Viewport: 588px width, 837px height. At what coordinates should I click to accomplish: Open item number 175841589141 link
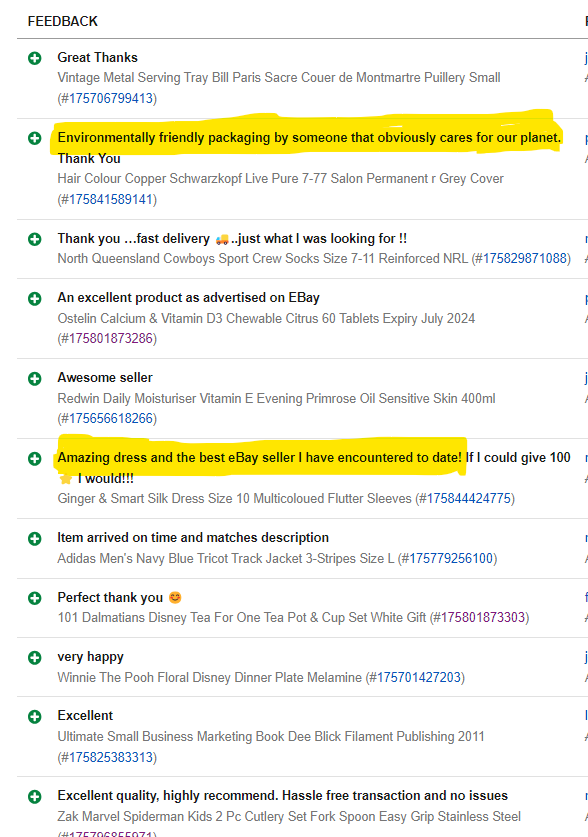pos(110,199)
